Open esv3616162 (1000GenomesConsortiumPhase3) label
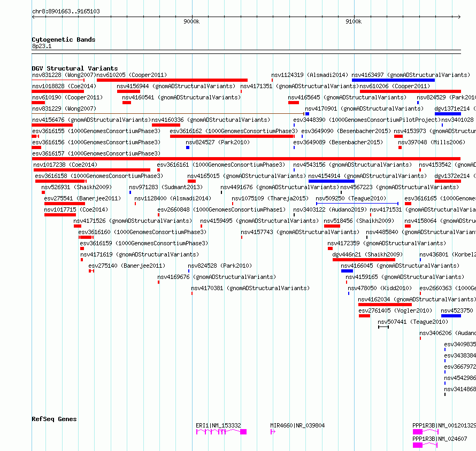476x451 pixels. [x=233, y=131]
